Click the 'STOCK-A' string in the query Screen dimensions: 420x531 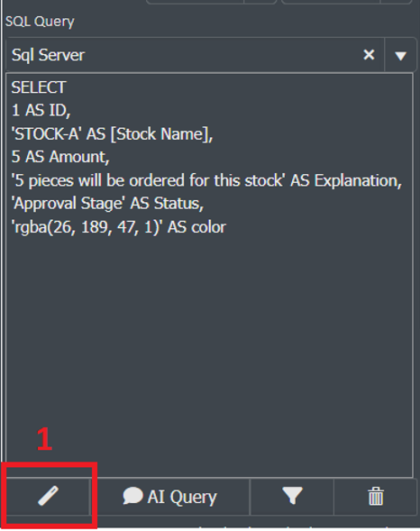point(46,133)
